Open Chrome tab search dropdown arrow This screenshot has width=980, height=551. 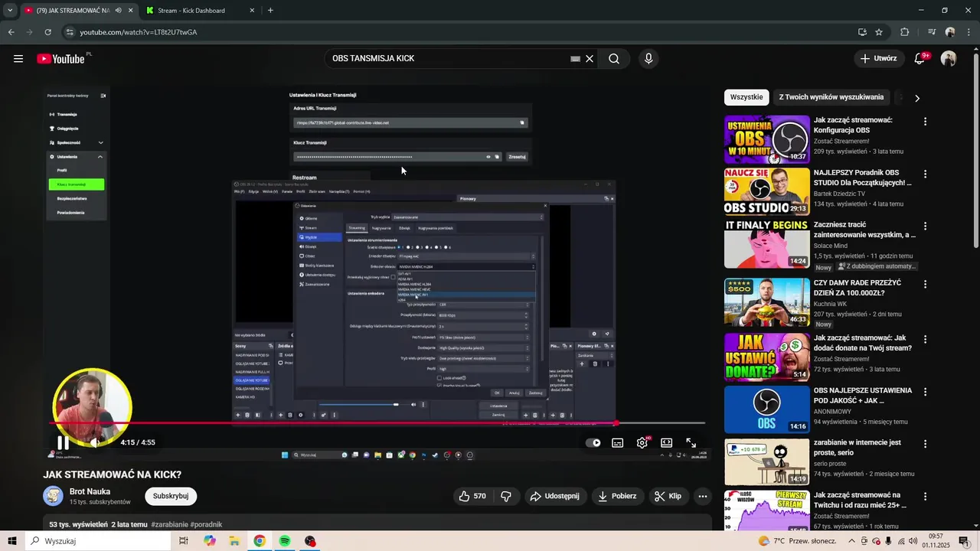(x=9, y=11)
